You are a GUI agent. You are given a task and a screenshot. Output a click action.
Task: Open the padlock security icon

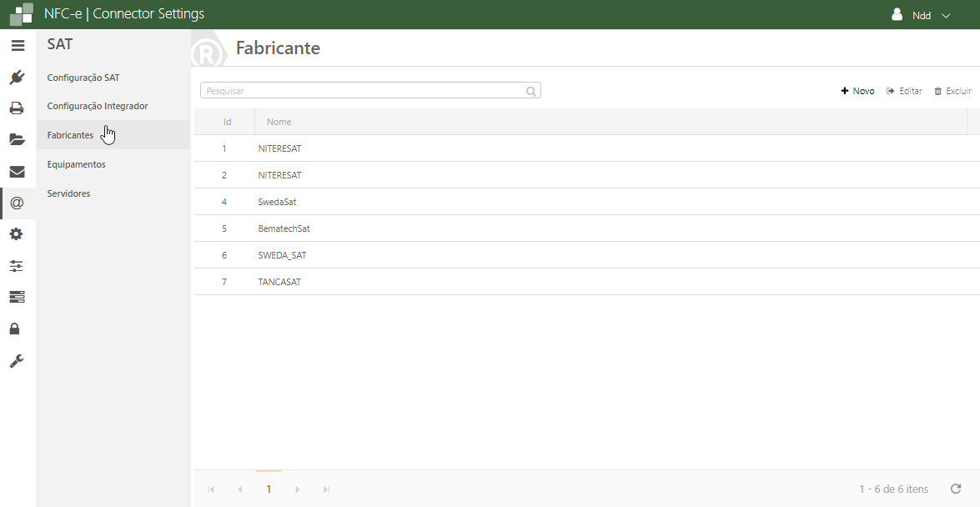[15, 329]
